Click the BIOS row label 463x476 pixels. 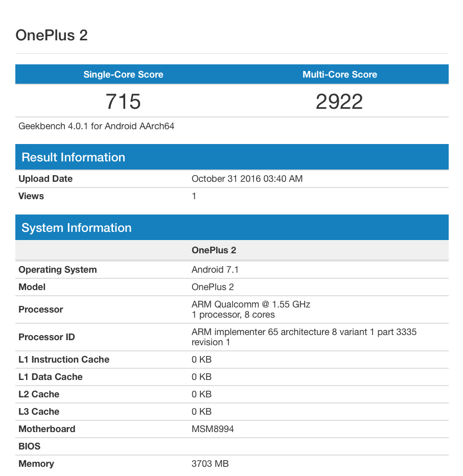[x=29, y=446]
